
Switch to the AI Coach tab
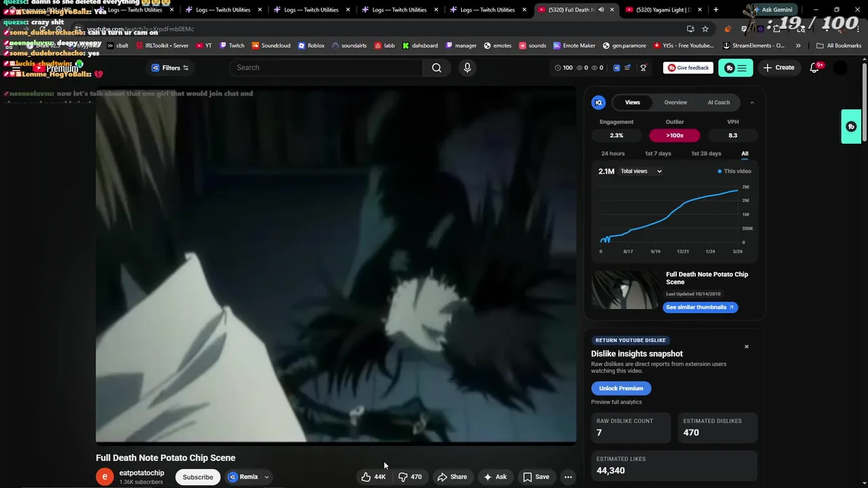(719, 102)
